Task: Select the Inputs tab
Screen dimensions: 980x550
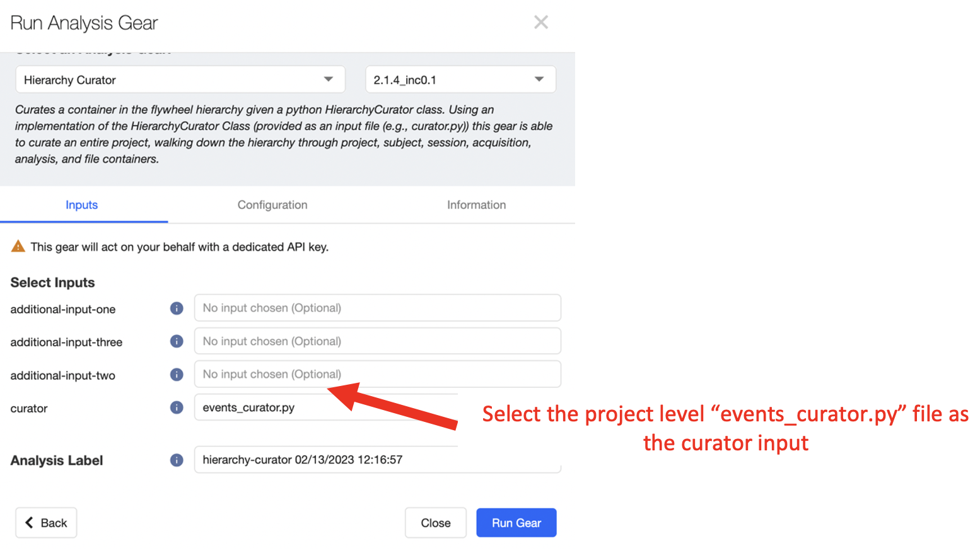Action: tap(82, 205)
